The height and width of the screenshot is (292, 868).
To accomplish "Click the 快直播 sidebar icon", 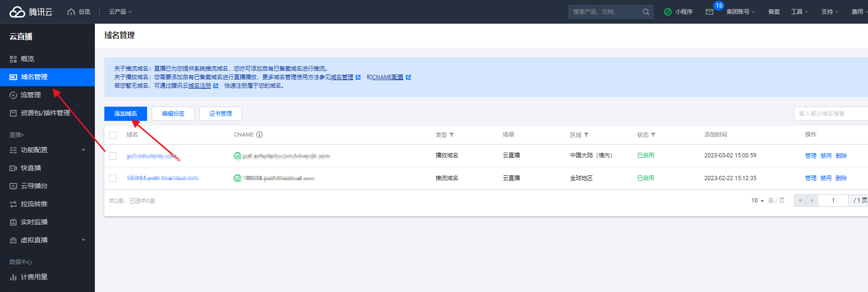I will click(13, 168).
